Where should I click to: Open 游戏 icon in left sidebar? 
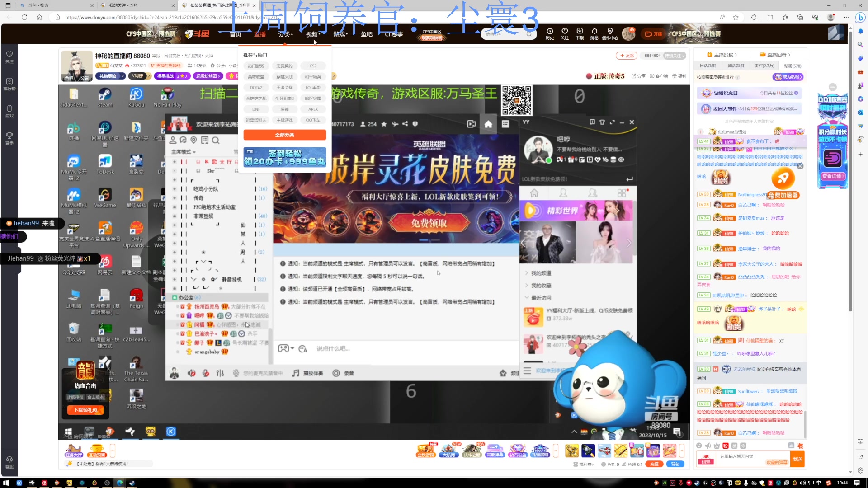[x=9, y=111]
